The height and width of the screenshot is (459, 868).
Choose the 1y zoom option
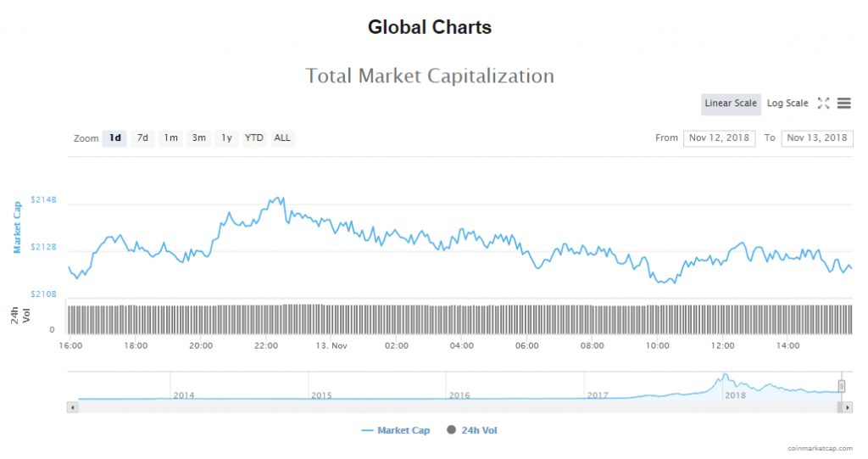pos(226,138)
